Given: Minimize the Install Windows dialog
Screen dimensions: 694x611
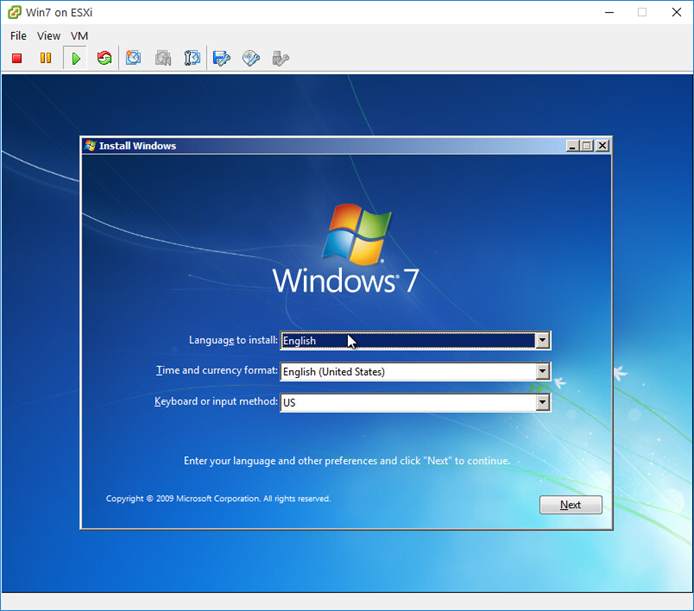Looking at the screenshot, I should pyautogui.click(x=572, y=146).
